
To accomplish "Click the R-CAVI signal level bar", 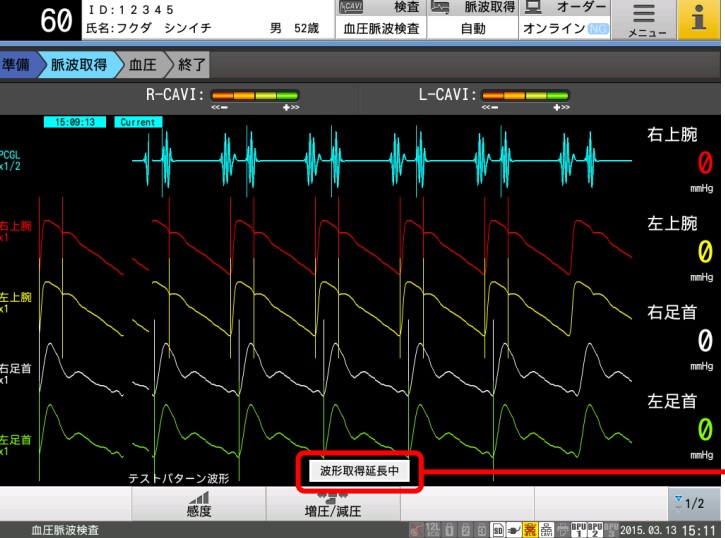I will coord(255,96).
